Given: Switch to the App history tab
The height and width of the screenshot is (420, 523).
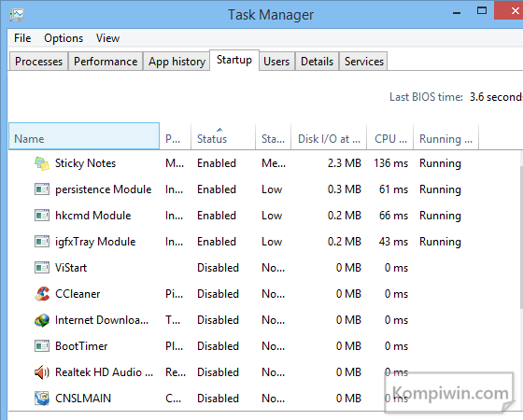Looking at the screenshot, I should [x=177, y=62].
